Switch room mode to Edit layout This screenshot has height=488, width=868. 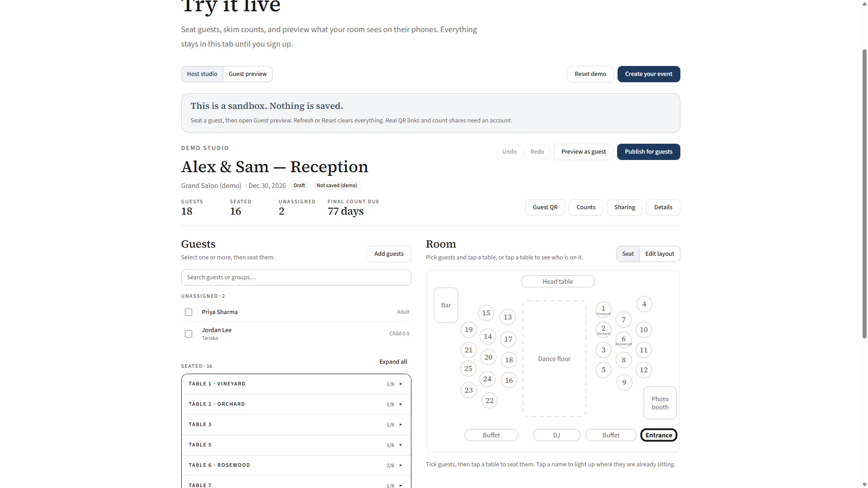(x=660, y=254)
